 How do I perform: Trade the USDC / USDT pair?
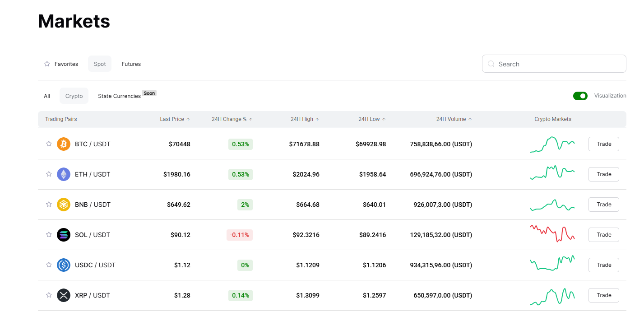tap(604, 265)
